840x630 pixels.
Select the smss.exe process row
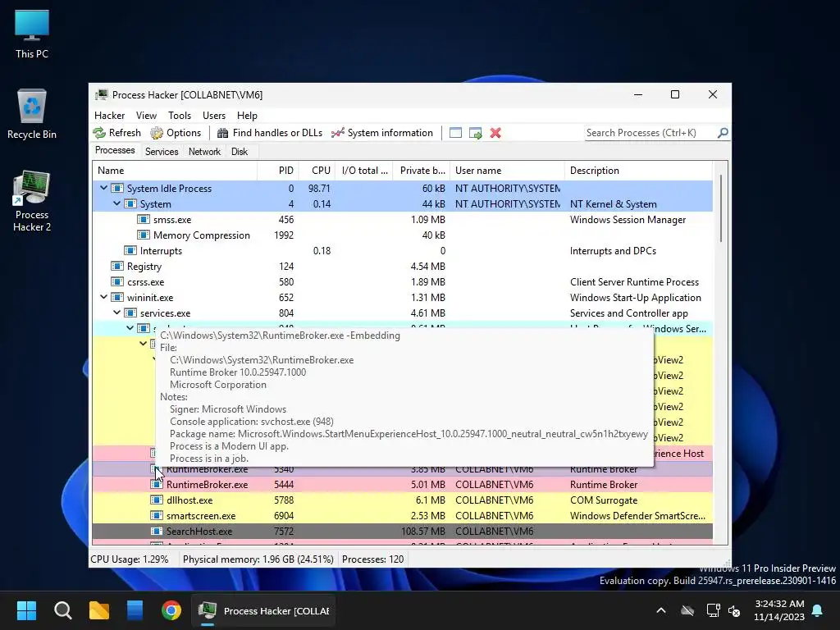click(x=402, y=220)
